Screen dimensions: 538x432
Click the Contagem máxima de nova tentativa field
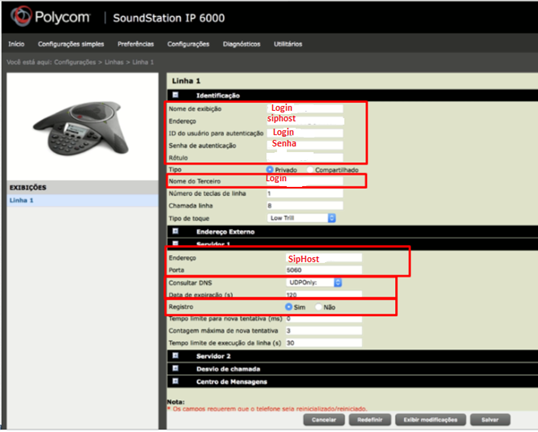(x=324, y=331)
